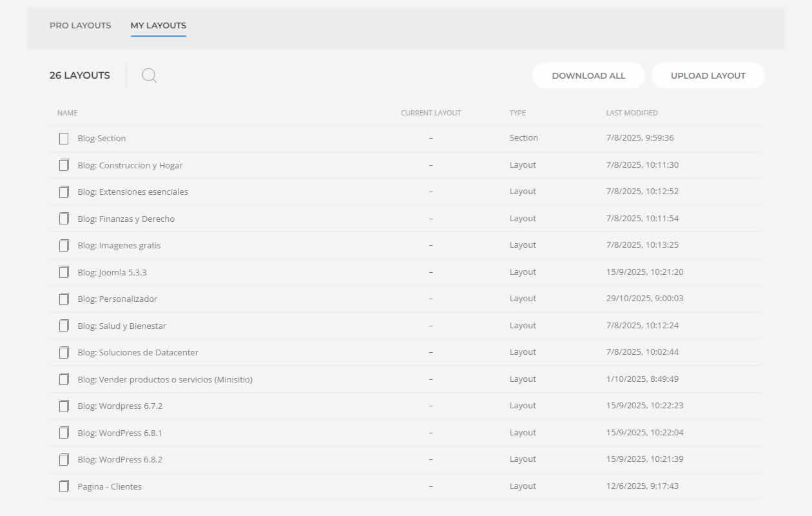Open the Blog: Imagenes gratis layout
Image resolution: width=812 pixels, height=516 pixels.
click(119, 246)
